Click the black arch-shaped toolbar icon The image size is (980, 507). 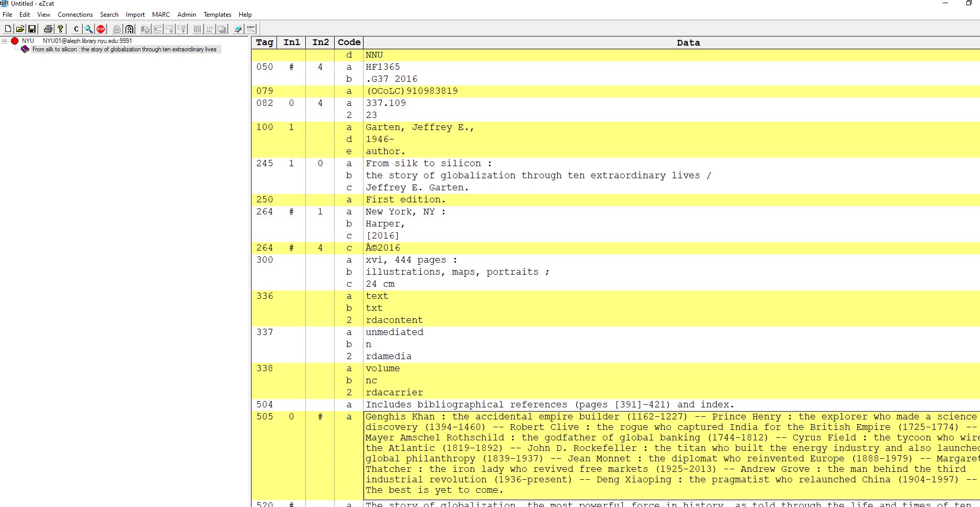(x=129, y=29)
